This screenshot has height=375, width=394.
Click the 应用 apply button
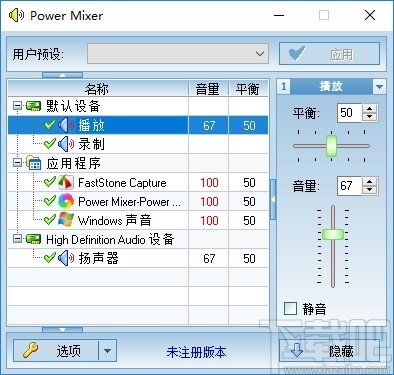329,54
